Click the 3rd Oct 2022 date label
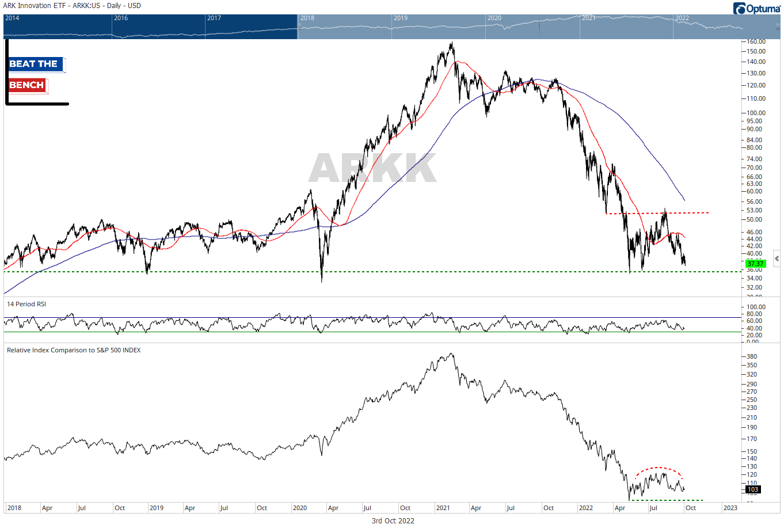This screenshot has height=532, width=784. tap(393, 521)
